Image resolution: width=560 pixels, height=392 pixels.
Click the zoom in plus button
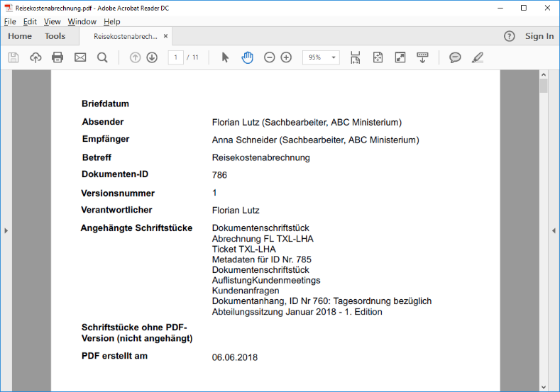pyautogui.click(x=286, y=57)
